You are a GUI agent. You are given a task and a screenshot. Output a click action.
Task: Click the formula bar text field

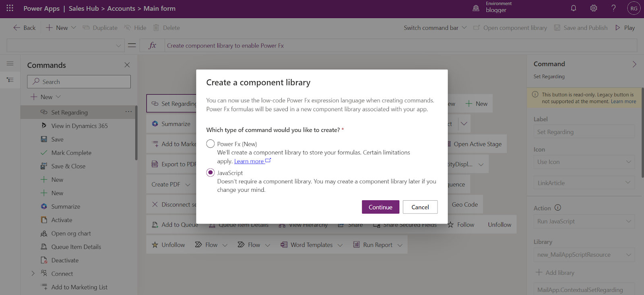click(x=401, y=46)
